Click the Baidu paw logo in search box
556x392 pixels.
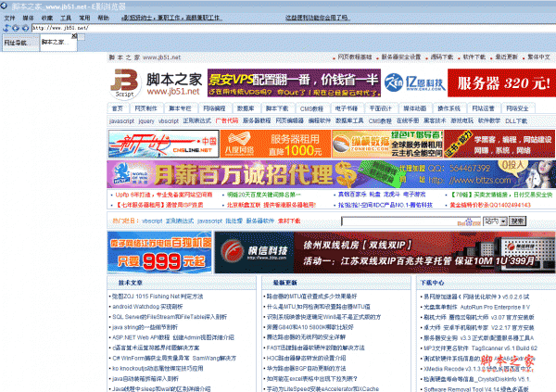coord(469,222)
